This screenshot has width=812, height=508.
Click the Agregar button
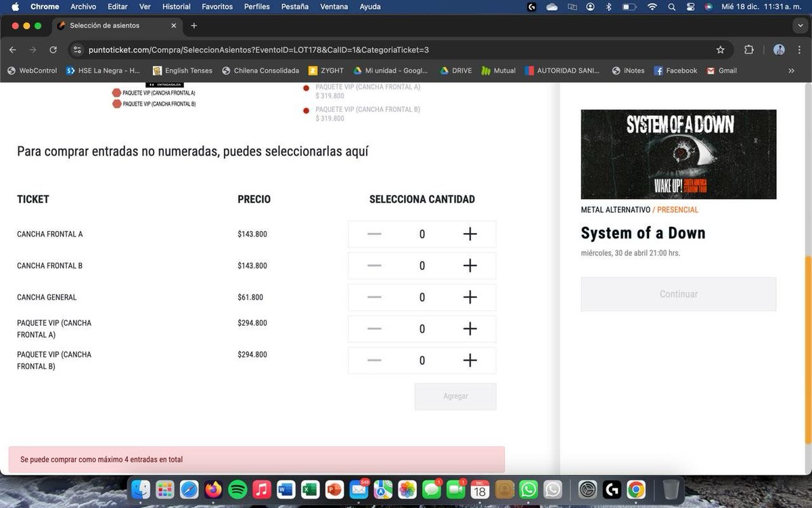pyautogui.click(x=455, y=396)
